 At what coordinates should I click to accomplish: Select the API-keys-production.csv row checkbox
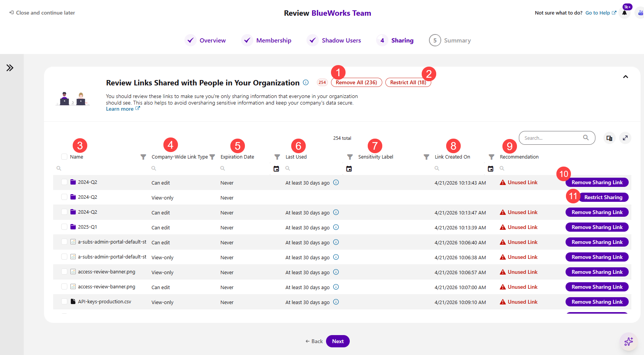[64, 301]
